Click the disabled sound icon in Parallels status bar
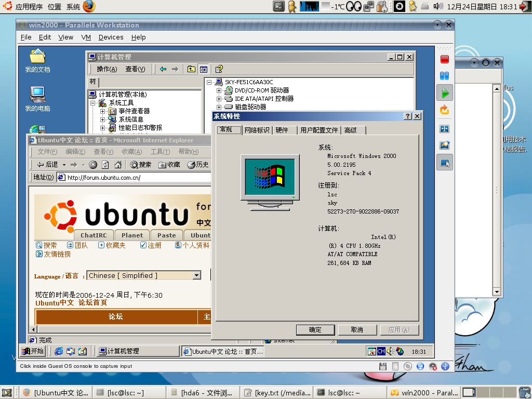This screenshot has height=399, width=532. tap(433, 366)
